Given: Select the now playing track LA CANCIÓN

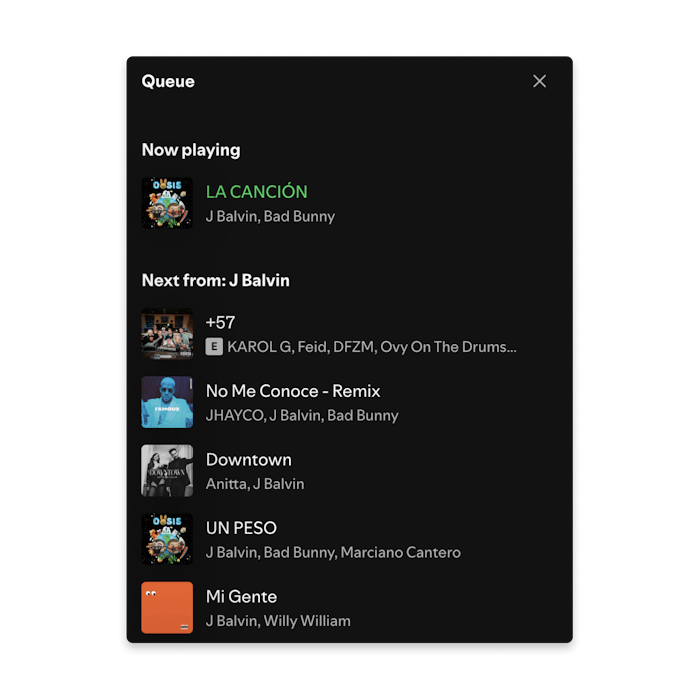Looking at the screenshot, I should (x=257, y=192).
